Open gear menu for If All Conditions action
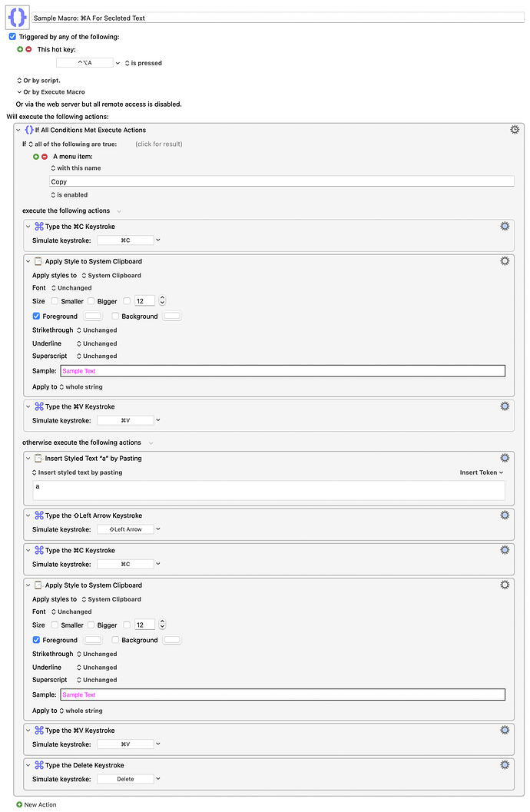Image resolution: width=530 pixels, height=812 pixels. (515, 130)
